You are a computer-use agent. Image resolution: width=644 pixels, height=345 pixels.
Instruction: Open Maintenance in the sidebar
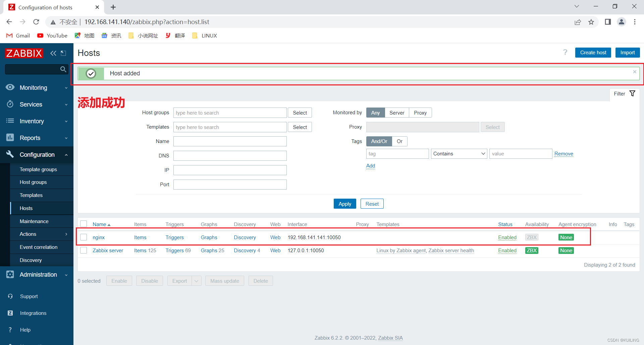[42, 221]
